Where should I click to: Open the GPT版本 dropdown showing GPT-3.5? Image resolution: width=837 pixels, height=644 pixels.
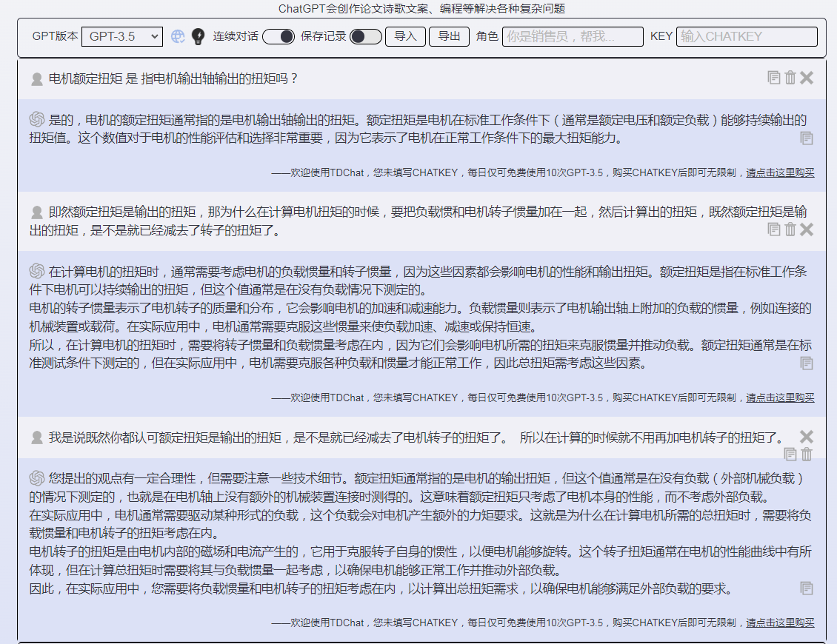pos(122,36)
